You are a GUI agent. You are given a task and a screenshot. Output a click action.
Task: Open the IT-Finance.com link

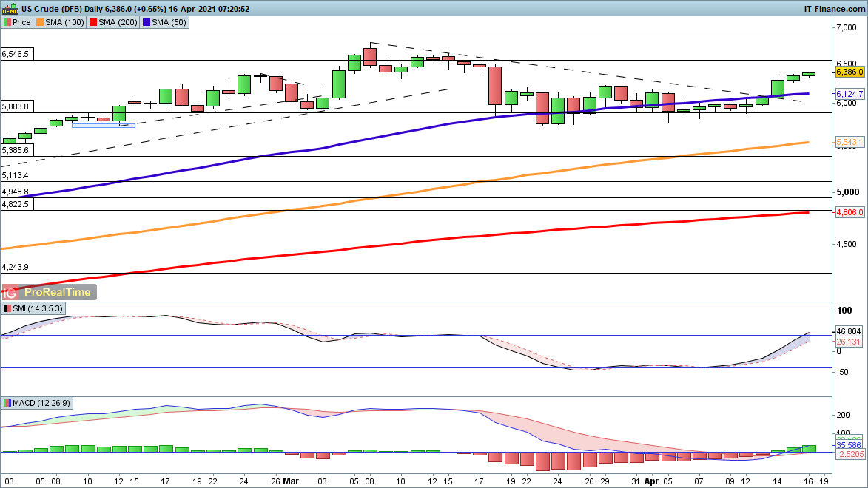[834, 8]
